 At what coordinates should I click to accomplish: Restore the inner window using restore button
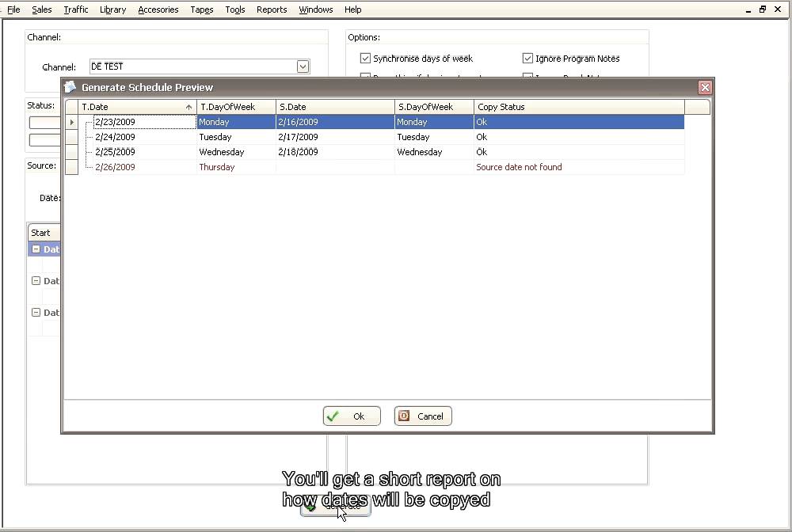pyautogui.click(x=763, y=9)
